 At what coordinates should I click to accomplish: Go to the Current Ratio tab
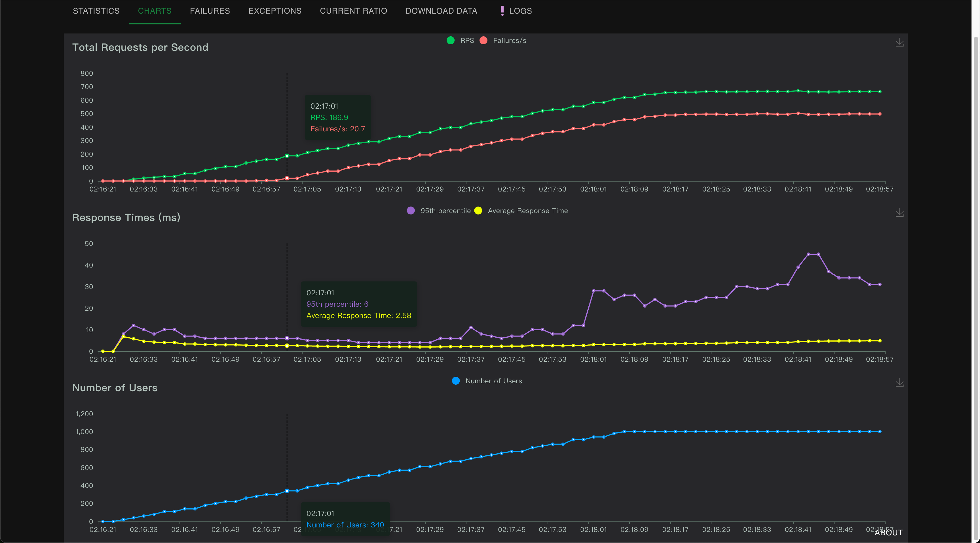pyautogui.click(x=353, y=11)
